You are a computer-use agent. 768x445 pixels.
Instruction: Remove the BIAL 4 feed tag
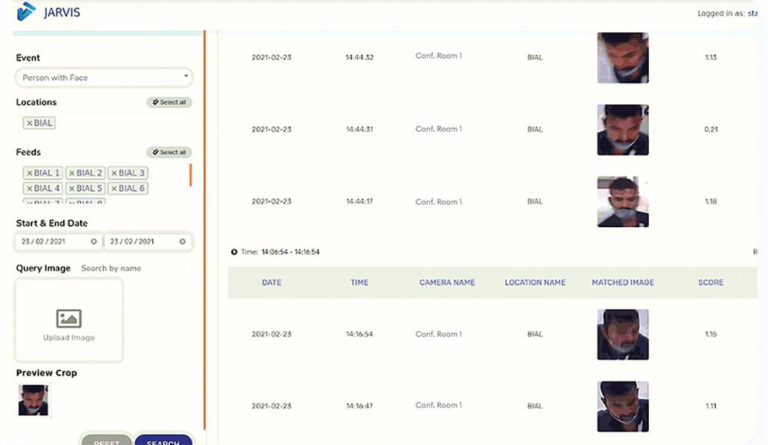point(30,188)
